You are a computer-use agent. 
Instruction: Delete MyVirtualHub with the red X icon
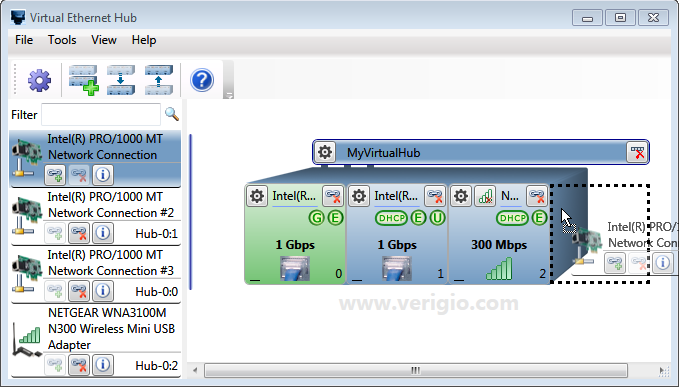pyautogui.click(x=637, y=152)
